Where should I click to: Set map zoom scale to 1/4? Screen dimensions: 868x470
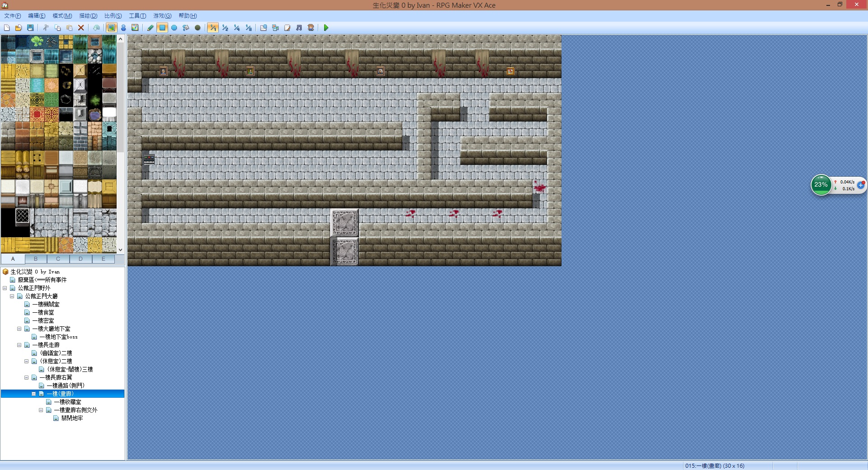click(237, 28)
